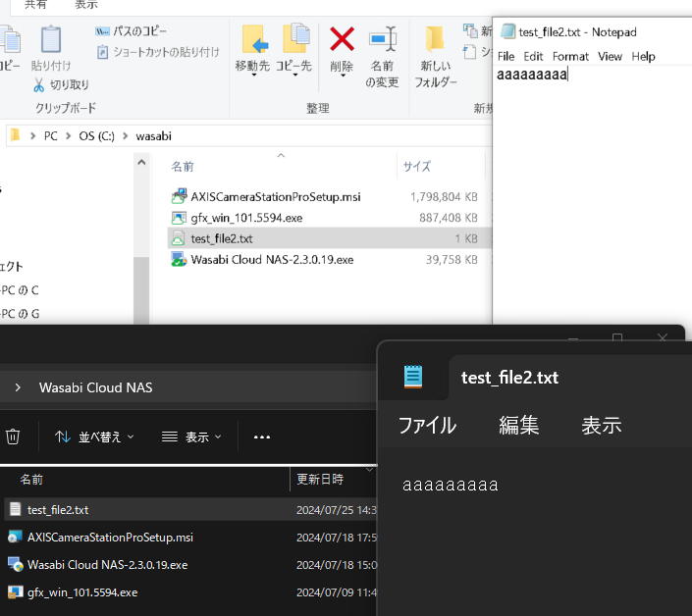The height and width of the screenshot is (616, 692).
Task: Select AXISCameraStationProSetup.msi in Wasabi Cloud NAS
Action: click(x=190, y=538)
